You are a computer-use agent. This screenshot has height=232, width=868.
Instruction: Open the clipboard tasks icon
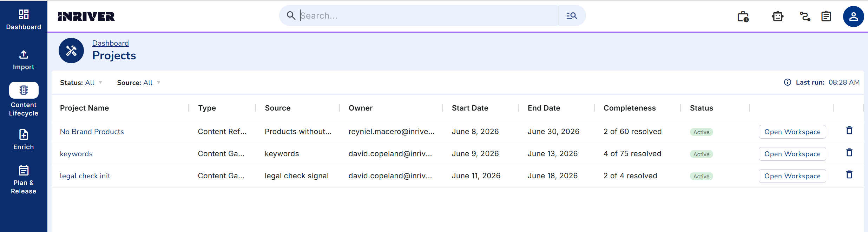tap(826, 16)
